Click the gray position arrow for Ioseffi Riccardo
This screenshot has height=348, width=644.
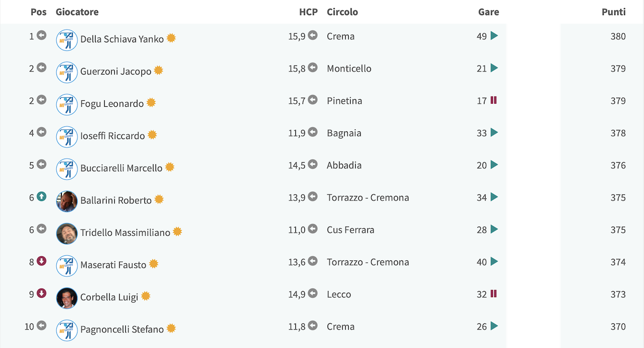(41, 132)
